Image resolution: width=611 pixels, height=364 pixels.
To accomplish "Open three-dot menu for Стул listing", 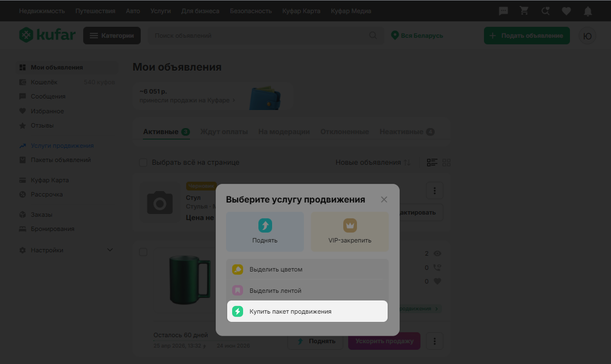I will point(435,190).
